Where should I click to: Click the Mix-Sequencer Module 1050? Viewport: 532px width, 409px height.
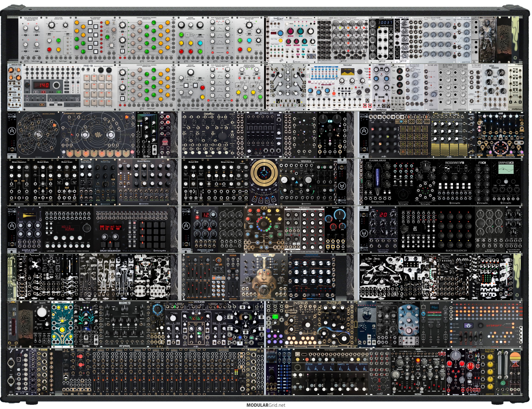[95, 40]
